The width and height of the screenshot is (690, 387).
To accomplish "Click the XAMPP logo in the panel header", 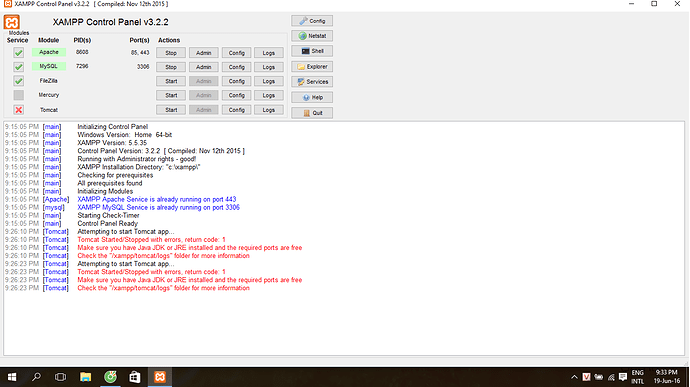I will 12,22.
